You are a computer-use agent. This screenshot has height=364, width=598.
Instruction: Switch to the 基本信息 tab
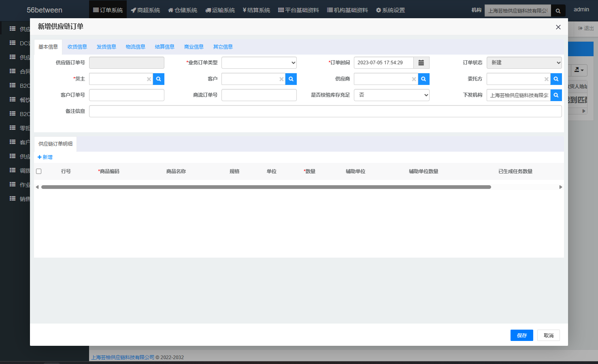pos(48,47)
